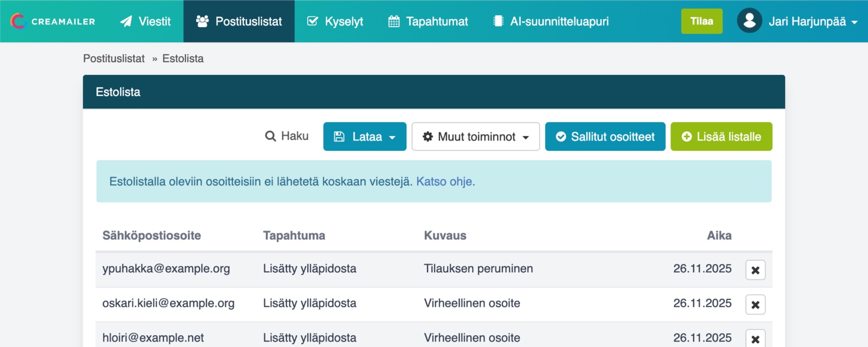Open the user avatar icon
This screenshot has width=868, height=347.
(749, 21)
